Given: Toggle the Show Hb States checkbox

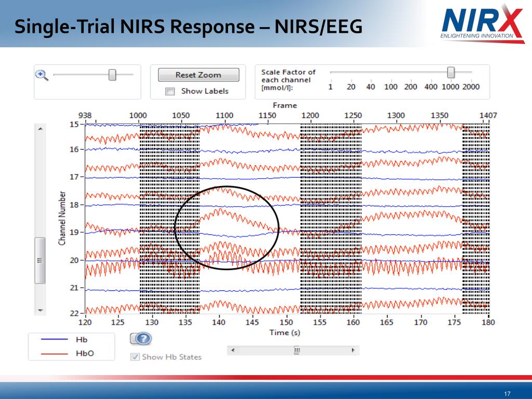Looking at the screenshot, I should tap(135, 357).
